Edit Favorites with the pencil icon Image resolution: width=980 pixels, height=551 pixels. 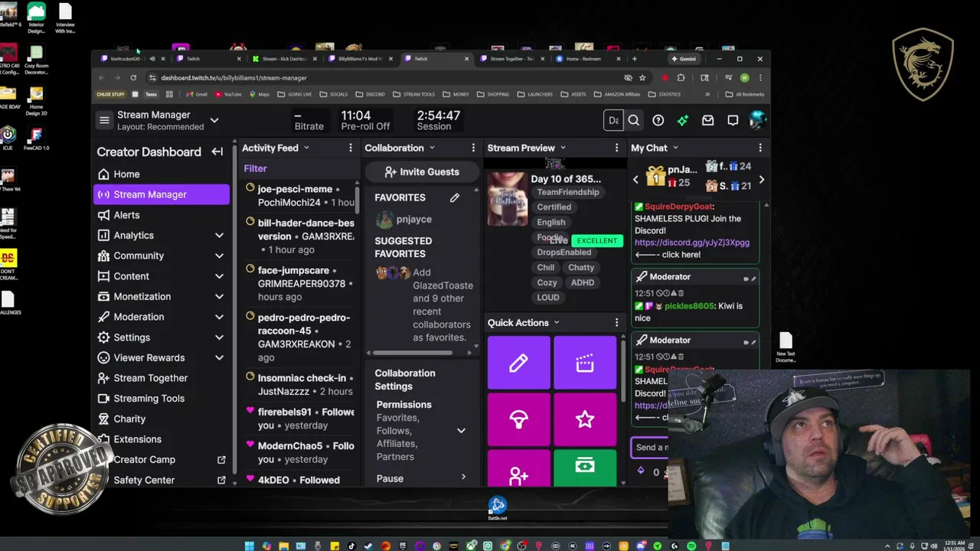[455, 198]
